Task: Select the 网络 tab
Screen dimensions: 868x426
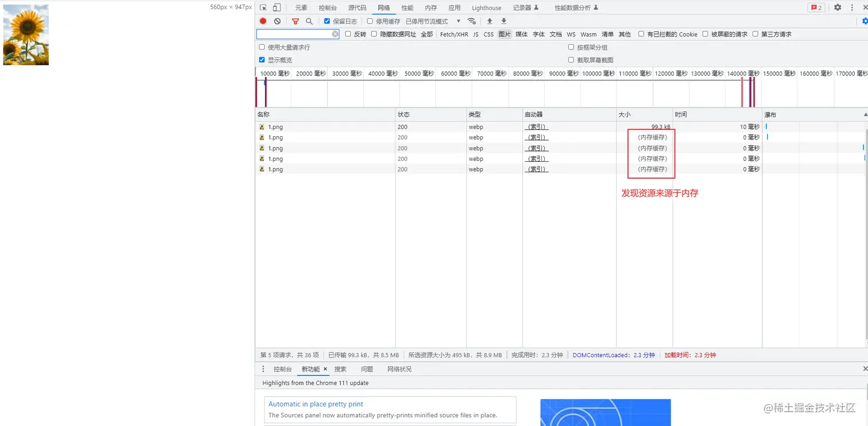Action: (x=384, y=7)
